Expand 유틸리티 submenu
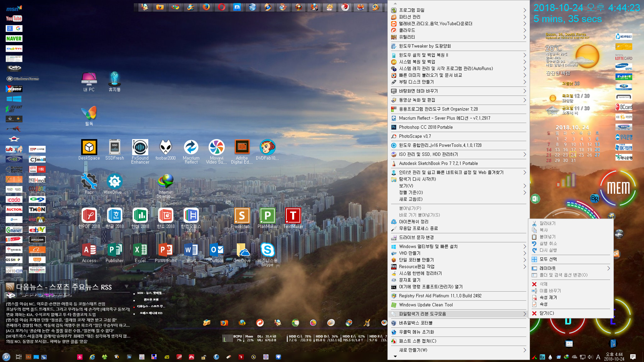This screenshot has height=362, width=644. [x=459, y=37]
